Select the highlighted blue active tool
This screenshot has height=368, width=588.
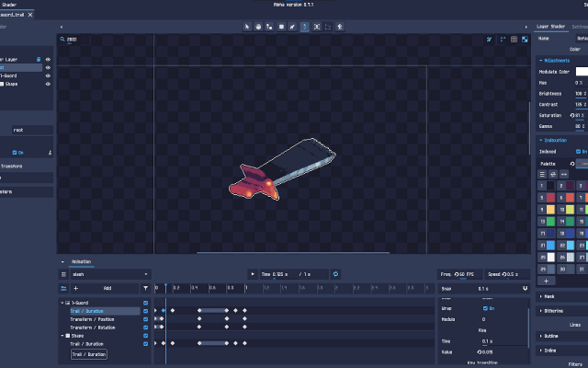click(x=304, y=27)
